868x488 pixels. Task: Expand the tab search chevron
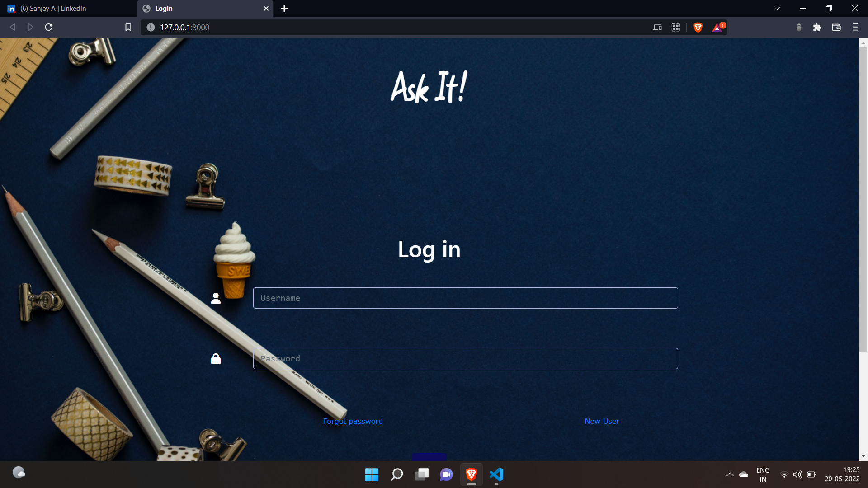click(777, 9)
